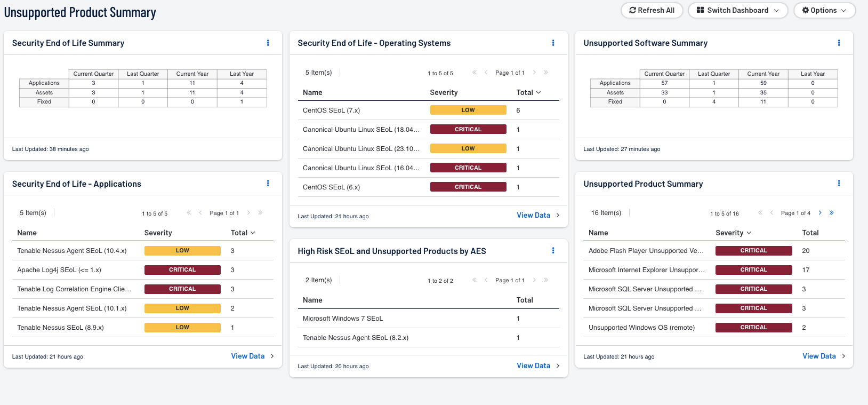Image resolution: width=868 pixels, height=405 pixels.
Task: Click Name column header in Applications table
Action: click(x=27, y=233)
